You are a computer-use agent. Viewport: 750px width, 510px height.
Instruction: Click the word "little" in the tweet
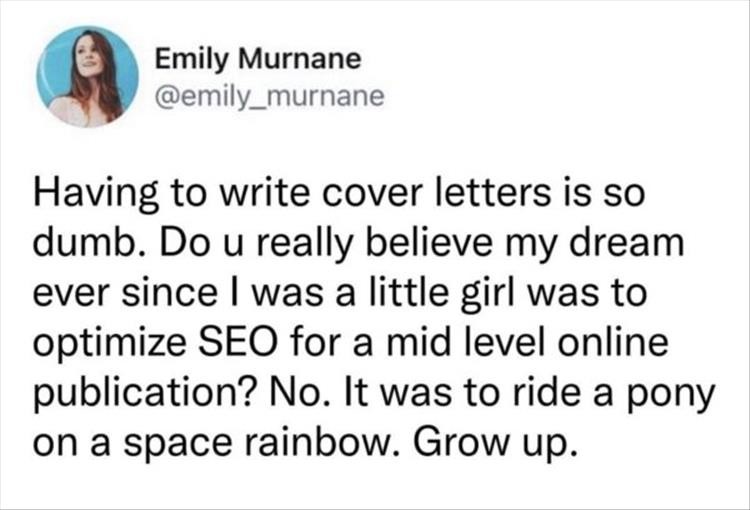click(408, 293)
